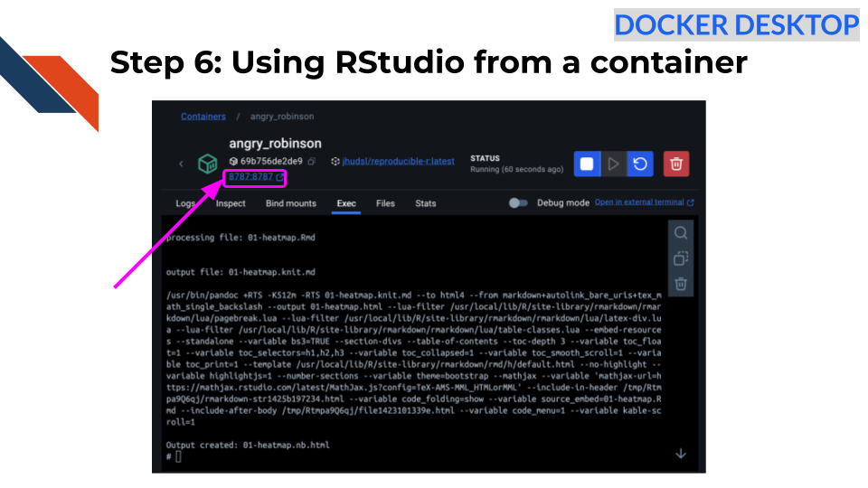Delete the container with red trash button
This screenshot has height=488, width=868.
tap(676, 164)
